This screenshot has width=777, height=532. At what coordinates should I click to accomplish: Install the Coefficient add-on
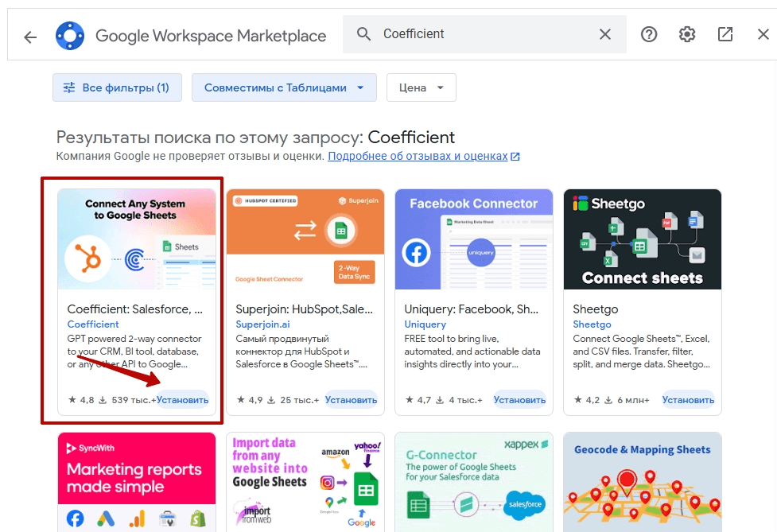[183, 400]
